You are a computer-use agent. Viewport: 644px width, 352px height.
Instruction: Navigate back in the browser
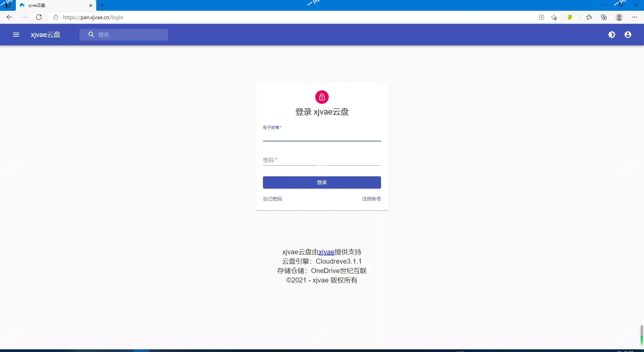tap(9, 17)
